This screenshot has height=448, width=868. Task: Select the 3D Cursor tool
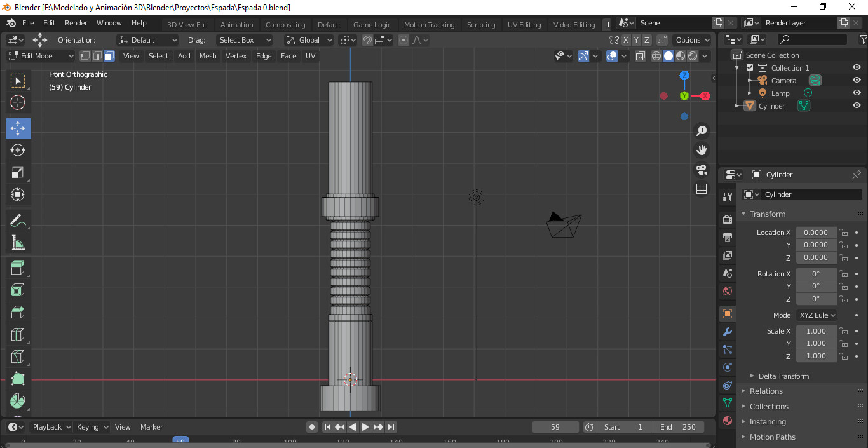click(18, 102)
